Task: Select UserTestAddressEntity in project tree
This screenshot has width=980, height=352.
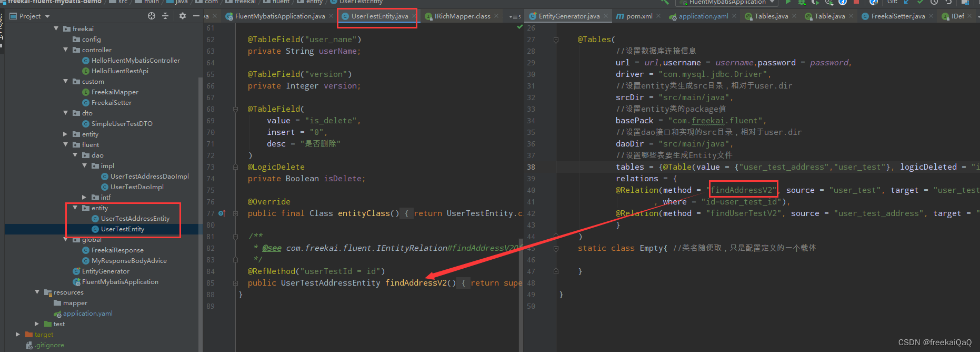Action: tap(135, 219)
